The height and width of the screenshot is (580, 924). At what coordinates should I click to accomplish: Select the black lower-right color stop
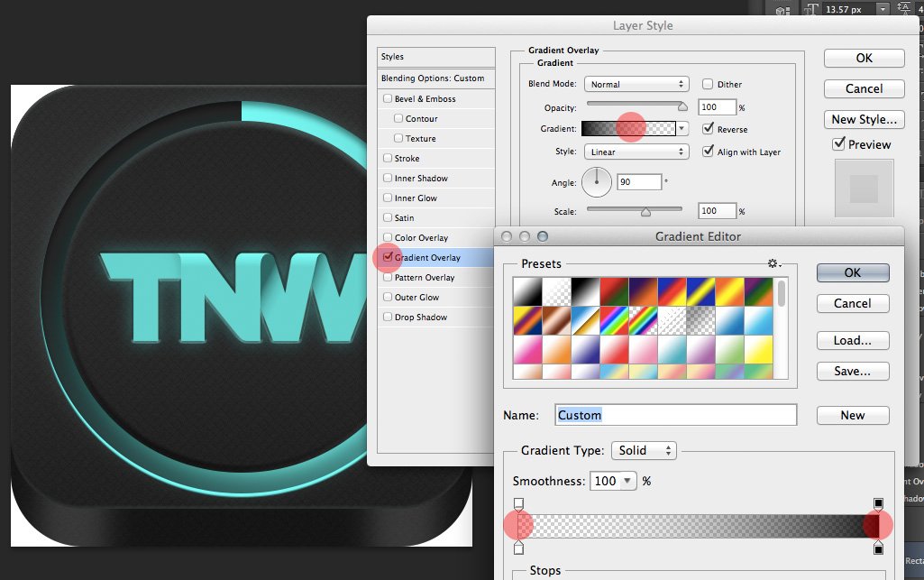878,548
